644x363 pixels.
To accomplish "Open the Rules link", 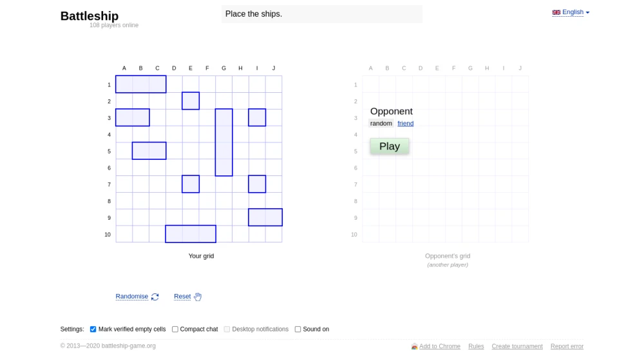I will [x=476, y=346].
